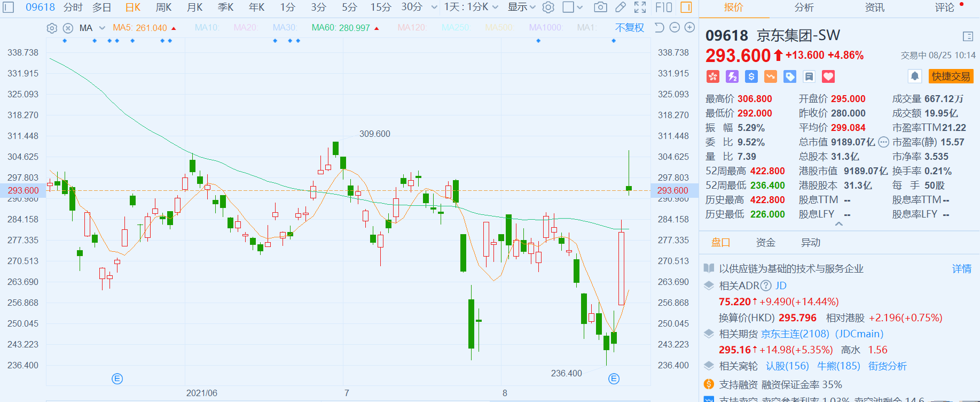Select the 15分 interval tab
Image resolution: width=980 pixels, height=402 pixels.
[x=381, y=7]
